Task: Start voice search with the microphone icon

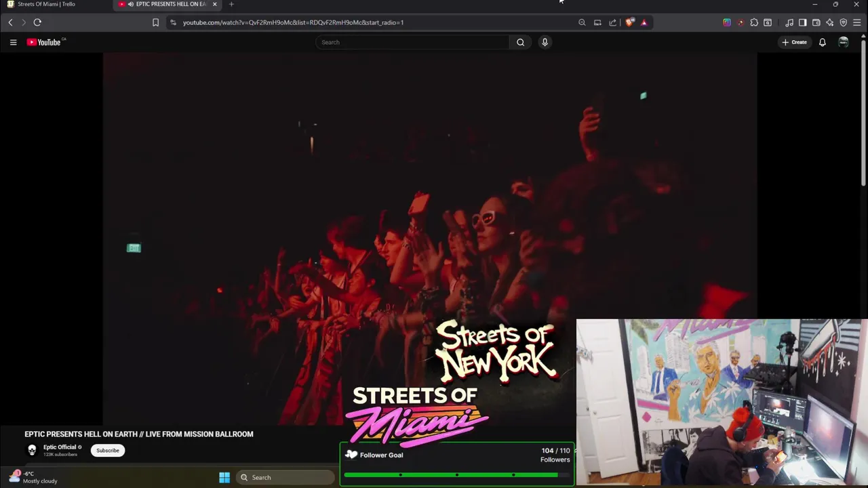Action: click(x=545, y=42)
